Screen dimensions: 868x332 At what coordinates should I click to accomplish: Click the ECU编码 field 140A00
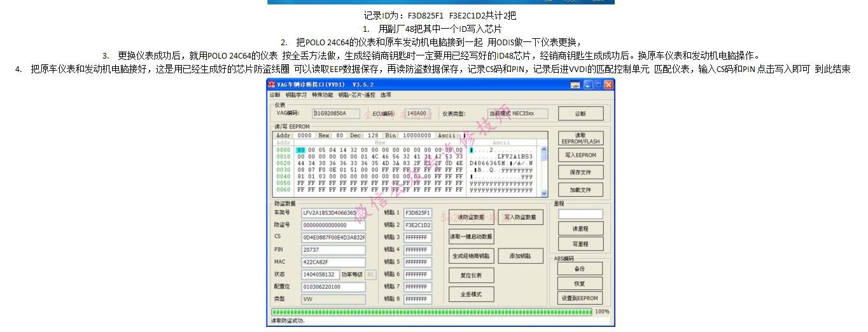(x=417, y=113)
